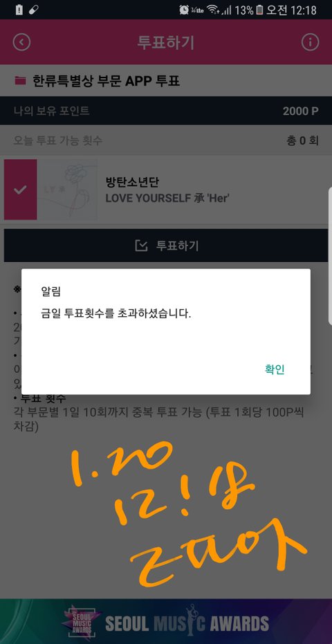Confirm the alert with 확인
The height and width of the screenshot is (644, 332).
click(x=275, y=369)
